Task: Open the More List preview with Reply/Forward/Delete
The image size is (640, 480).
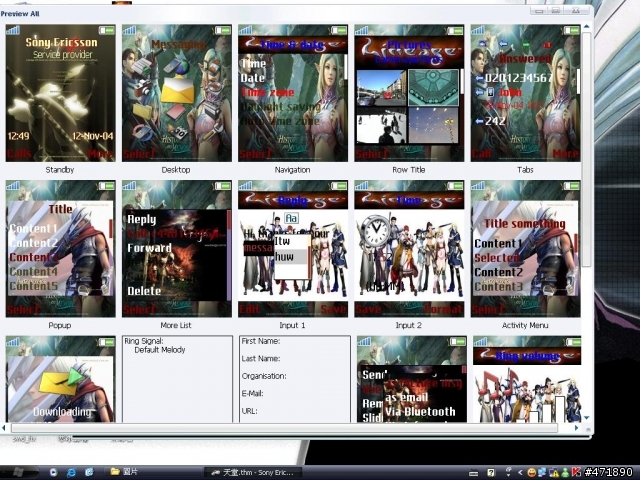Action: pos(177,249)
